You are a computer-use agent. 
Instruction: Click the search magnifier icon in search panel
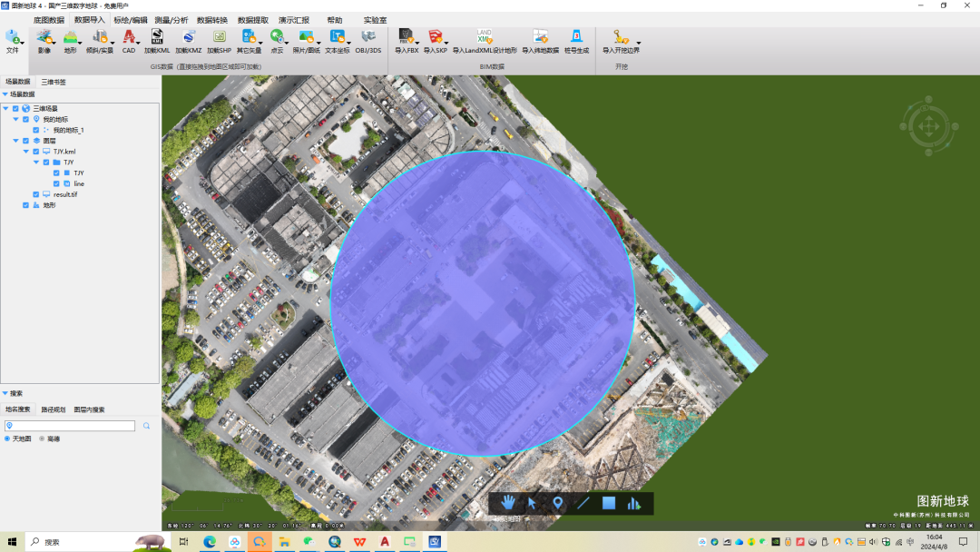pos(146,426)
